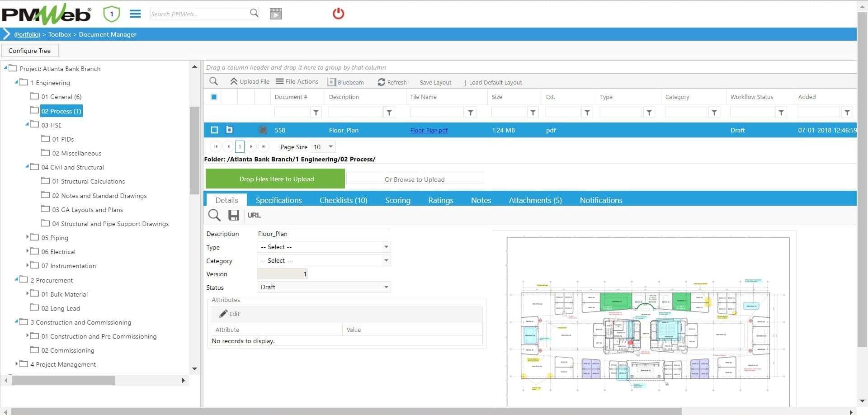Click the Size filter funnel icon

click(533, 112)
